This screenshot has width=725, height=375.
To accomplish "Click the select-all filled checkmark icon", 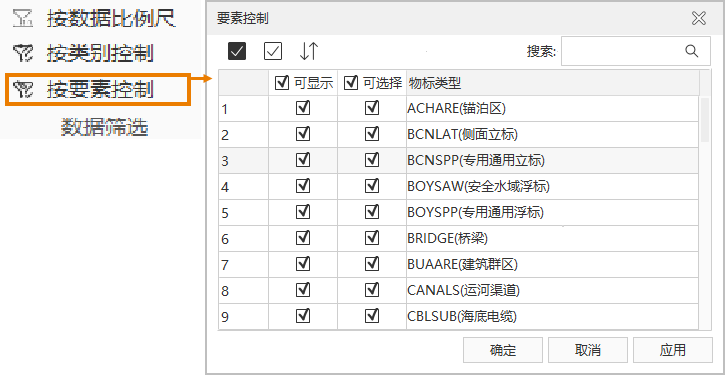I will (x=237, y=51).
